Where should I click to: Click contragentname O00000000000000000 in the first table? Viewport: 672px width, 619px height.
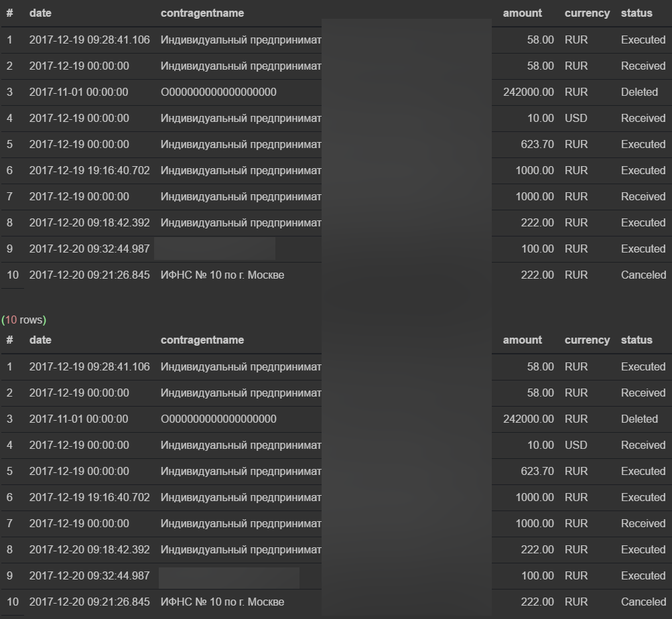218,92
